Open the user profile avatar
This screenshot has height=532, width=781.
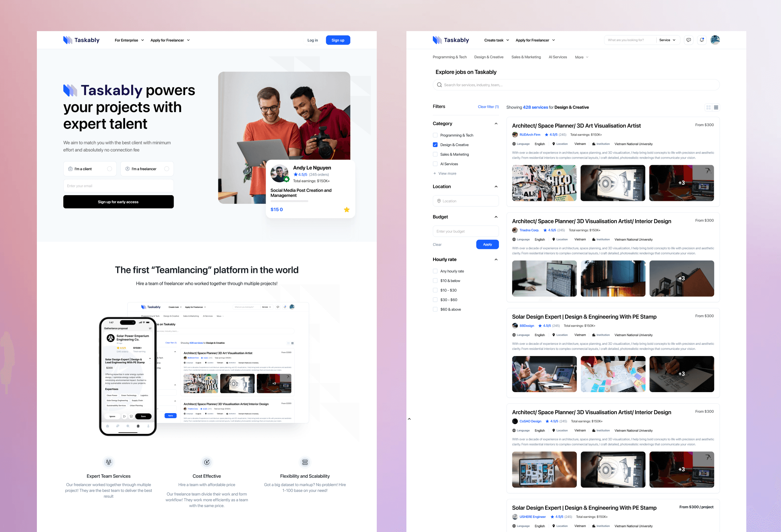click(x=715, y=40)
